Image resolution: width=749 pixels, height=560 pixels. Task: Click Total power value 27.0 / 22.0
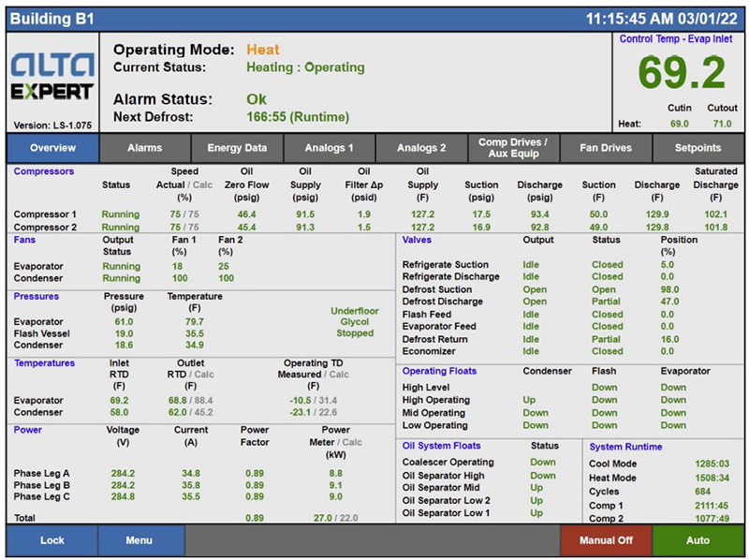[336, 518]
